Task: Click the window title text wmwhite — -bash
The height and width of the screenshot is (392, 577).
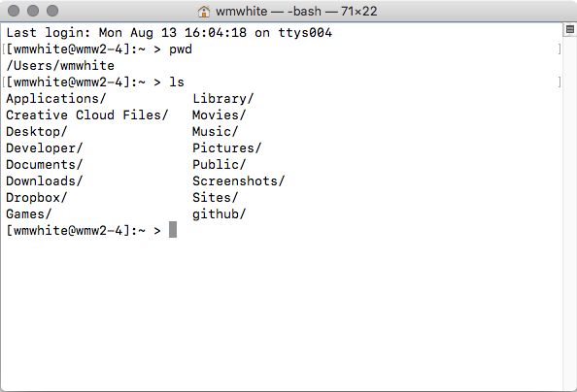Action: (269, 12)
